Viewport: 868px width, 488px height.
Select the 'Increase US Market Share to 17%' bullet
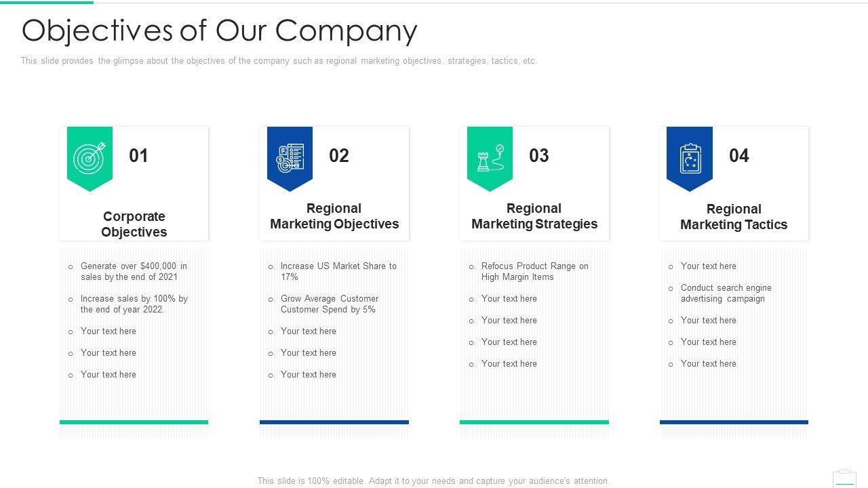(x=338, y=272)
